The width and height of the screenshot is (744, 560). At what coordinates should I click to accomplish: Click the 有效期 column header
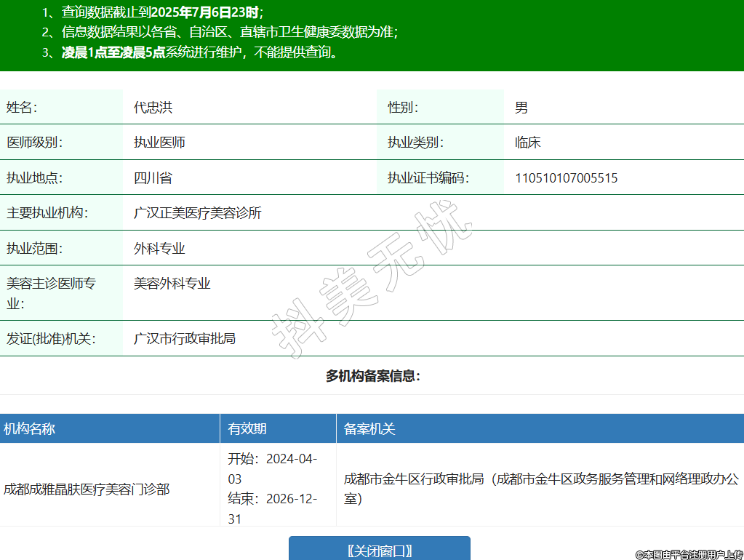click(247, 429)
